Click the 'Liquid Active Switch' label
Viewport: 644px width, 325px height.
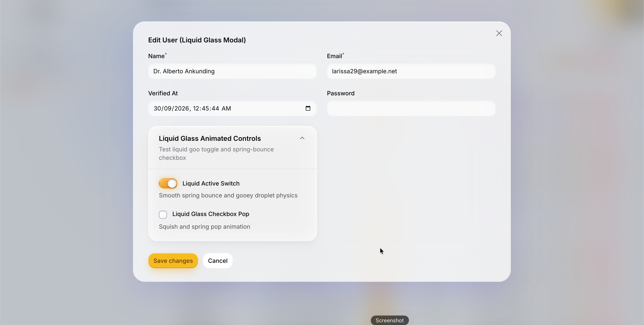click(211, 183)
